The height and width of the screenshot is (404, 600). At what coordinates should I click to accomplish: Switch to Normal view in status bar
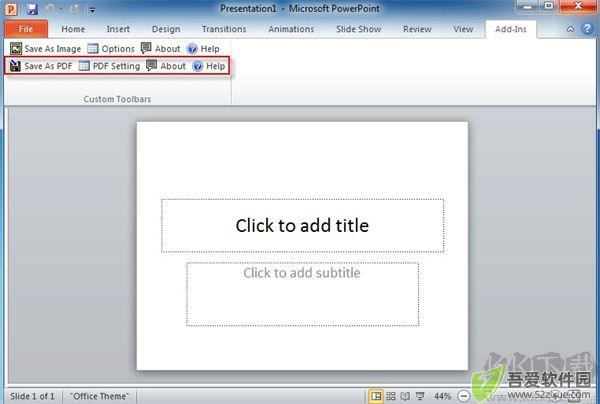click(x=376, y=396)
